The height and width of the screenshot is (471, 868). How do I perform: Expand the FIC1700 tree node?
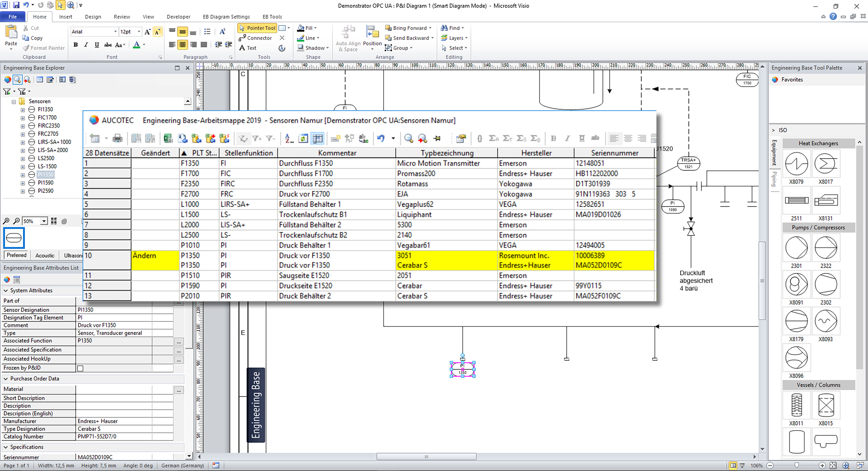tap(23, 118)
